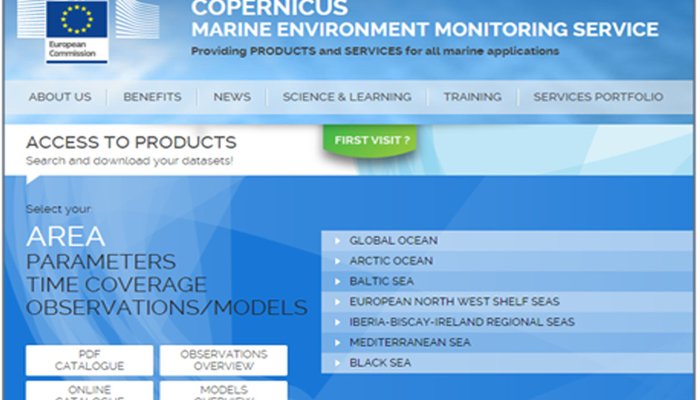Choose MEDITERRANEAN SEA area
700x400 pixels.
(x=507, y=343)
